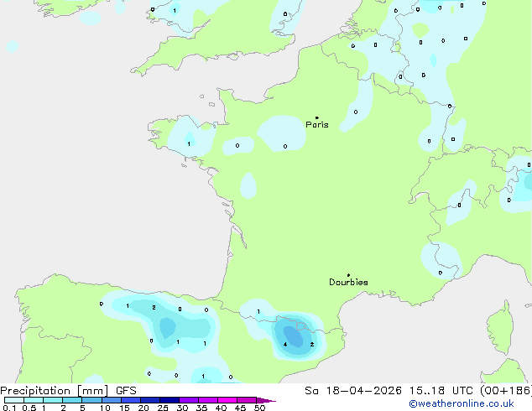Select the Dourbies location dot marker
The height and width of the screenshot is (411, 532).
(348, 275)
